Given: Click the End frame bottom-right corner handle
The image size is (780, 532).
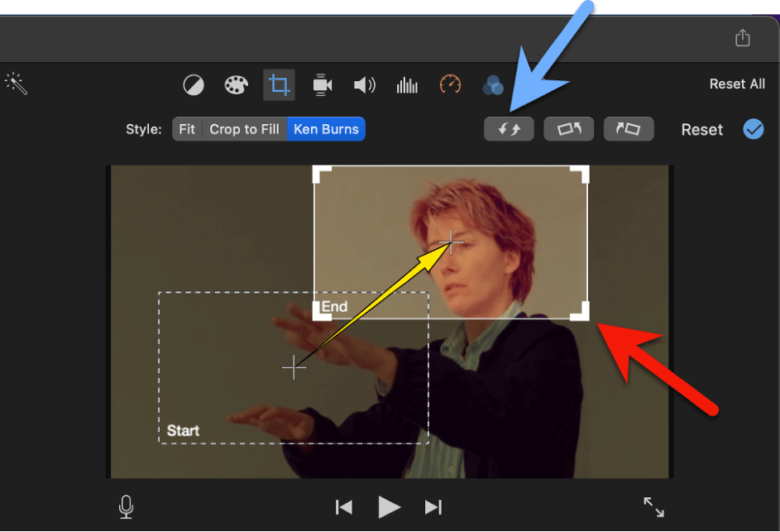Looking at the screenshot, I should (580, 312).
